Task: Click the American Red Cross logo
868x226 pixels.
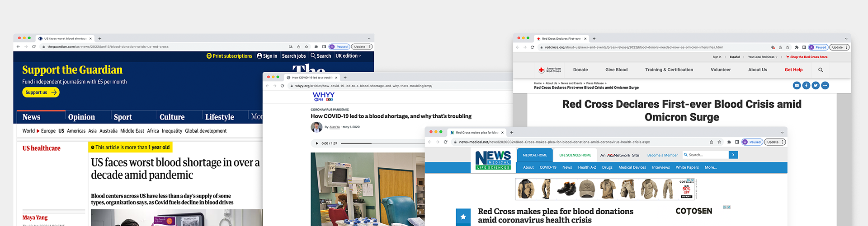Action: coord(550,70)
